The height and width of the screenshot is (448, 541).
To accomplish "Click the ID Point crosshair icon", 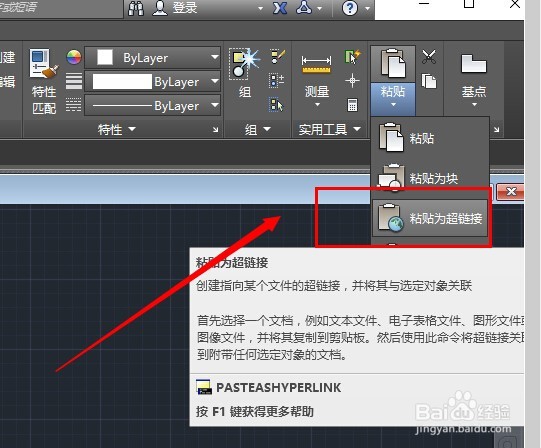I will 352,81.
